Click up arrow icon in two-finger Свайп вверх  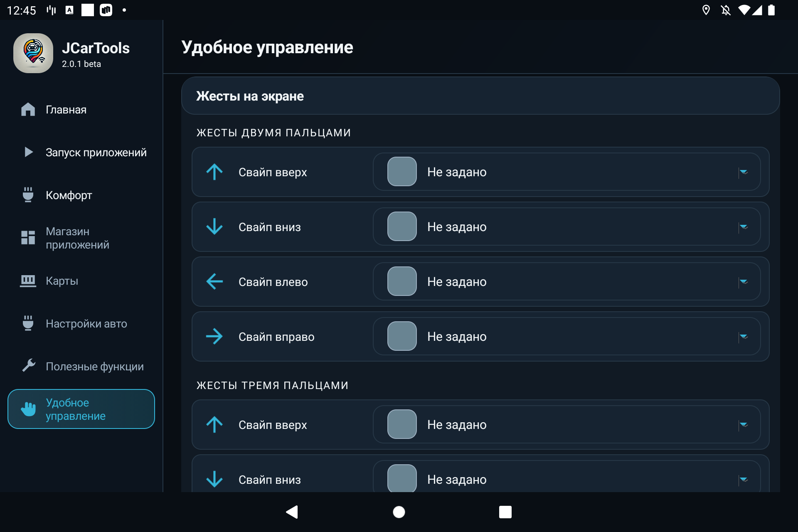pyautogui.click(x=214, y=172)
